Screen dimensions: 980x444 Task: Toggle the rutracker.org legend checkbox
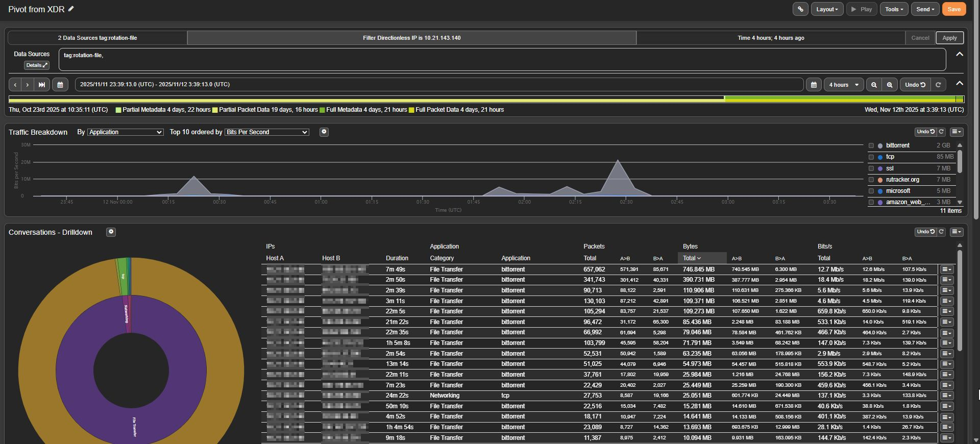pyautogui.click(x=871, y=180)
